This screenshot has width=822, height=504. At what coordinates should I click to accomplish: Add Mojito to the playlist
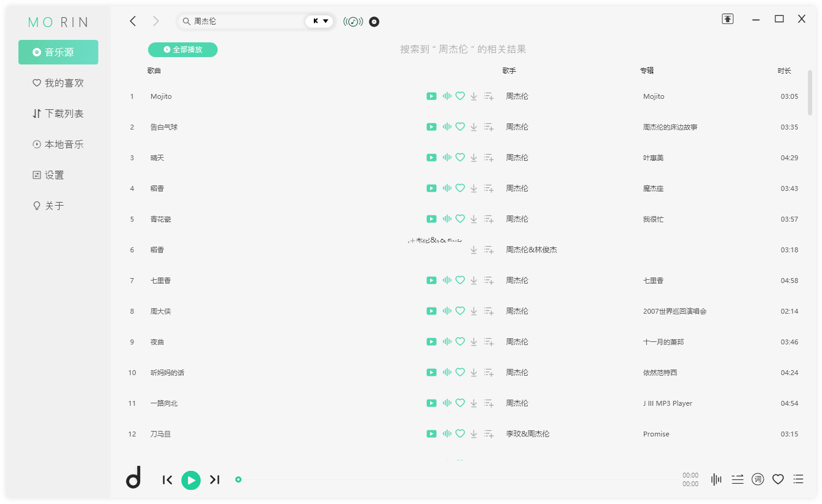pyautogui.click(x=489, y=96)
